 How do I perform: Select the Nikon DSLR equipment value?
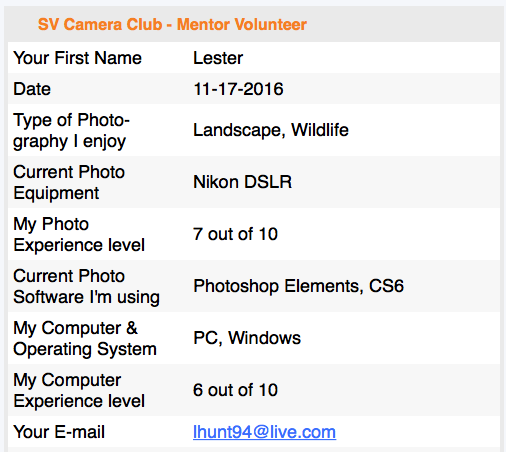[x=243, y=182]
